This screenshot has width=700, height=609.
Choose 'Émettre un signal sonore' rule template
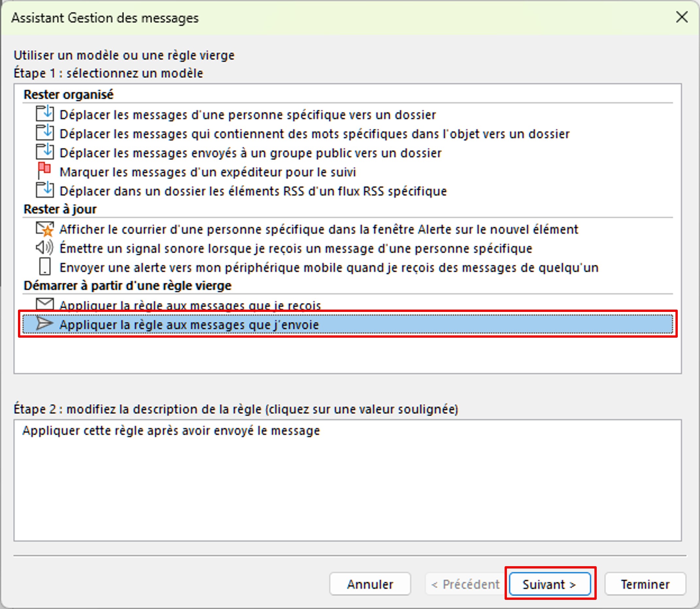pyautogui.click(x=296, y=248)
